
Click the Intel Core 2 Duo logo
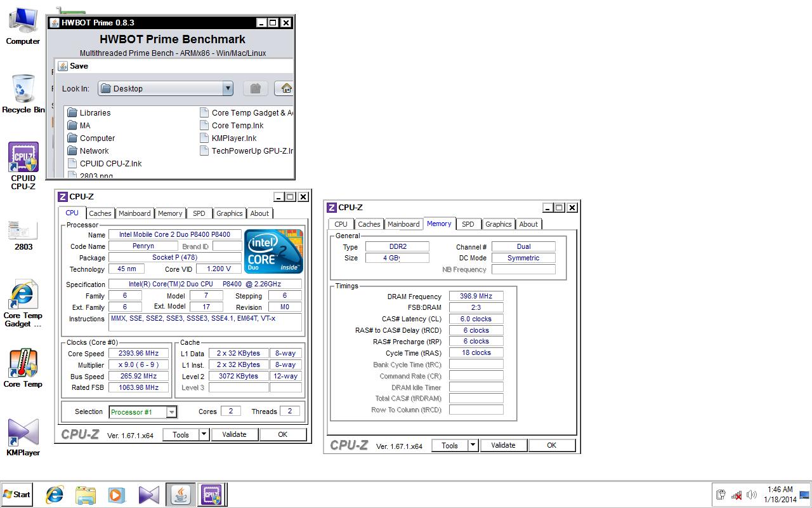273,251
